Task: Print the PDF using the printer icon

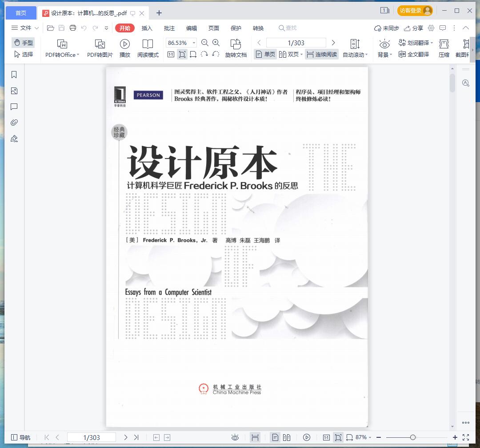Action: (x=73, y=28)
